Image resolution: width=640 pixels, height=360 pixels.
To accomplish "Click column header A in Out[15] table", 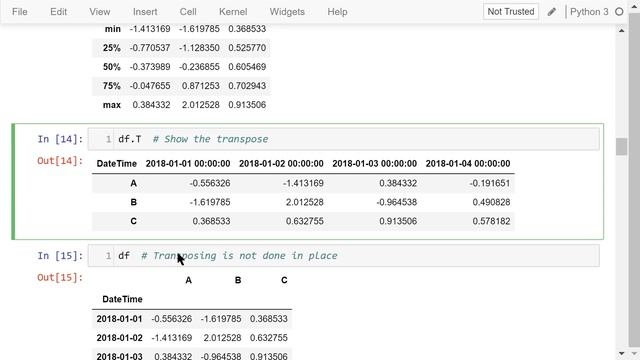I will pos(188,280).
